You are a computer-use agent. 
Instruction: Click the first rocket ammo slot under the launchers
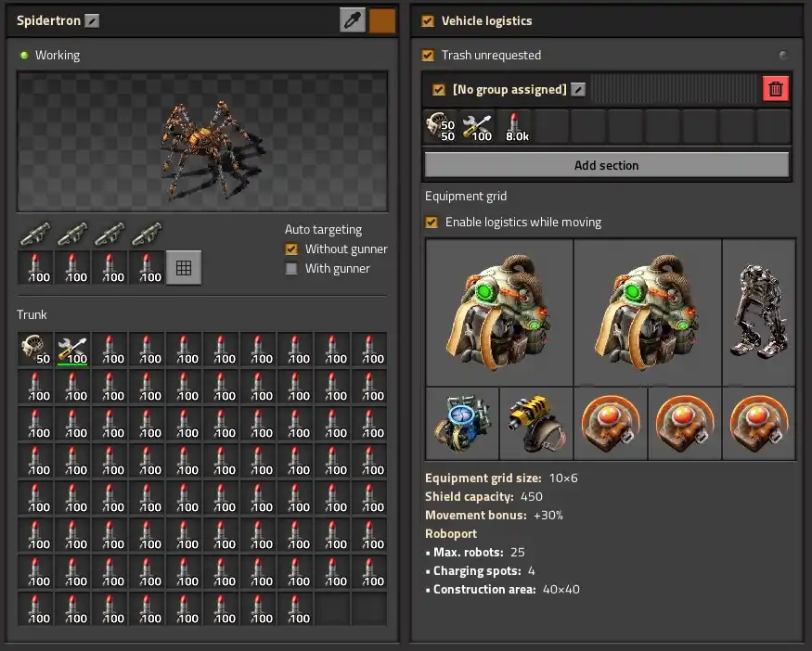[35, 268]
